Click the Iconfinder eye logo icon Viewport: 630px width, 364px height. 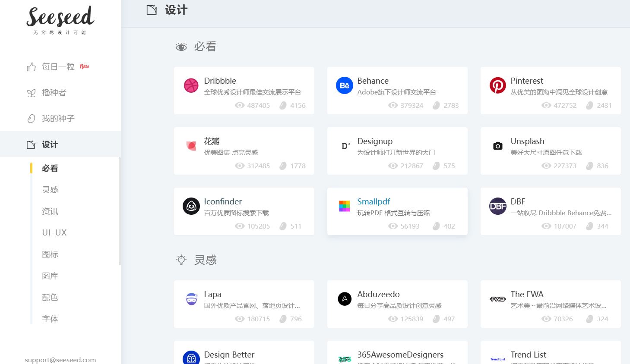[191, 206]
